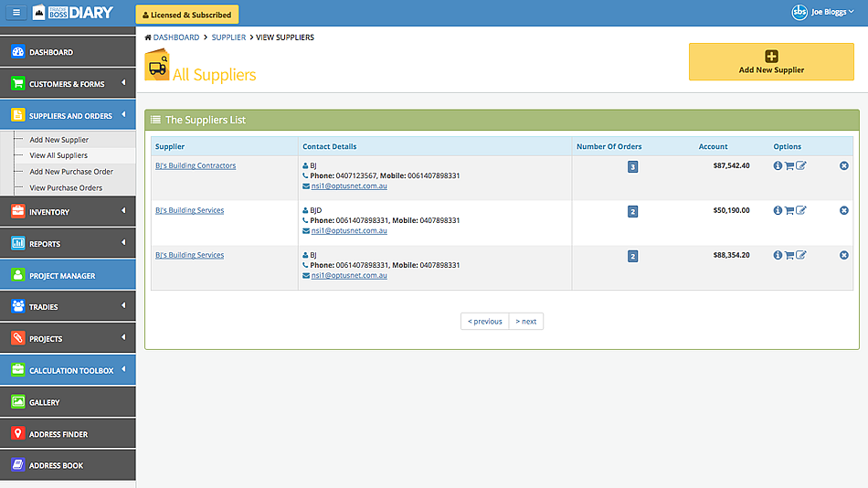868x488 pixels.
Task: Open Bj's Building Contractors supplier link
Action: pyautogui.click(x=196, y=165)
